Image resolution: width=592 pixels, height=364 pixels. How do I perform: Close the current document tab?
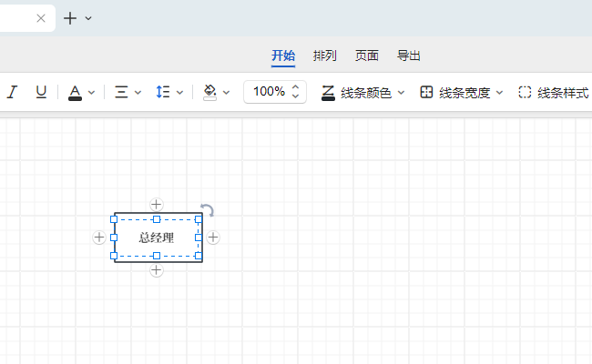[x=41, y=18]
